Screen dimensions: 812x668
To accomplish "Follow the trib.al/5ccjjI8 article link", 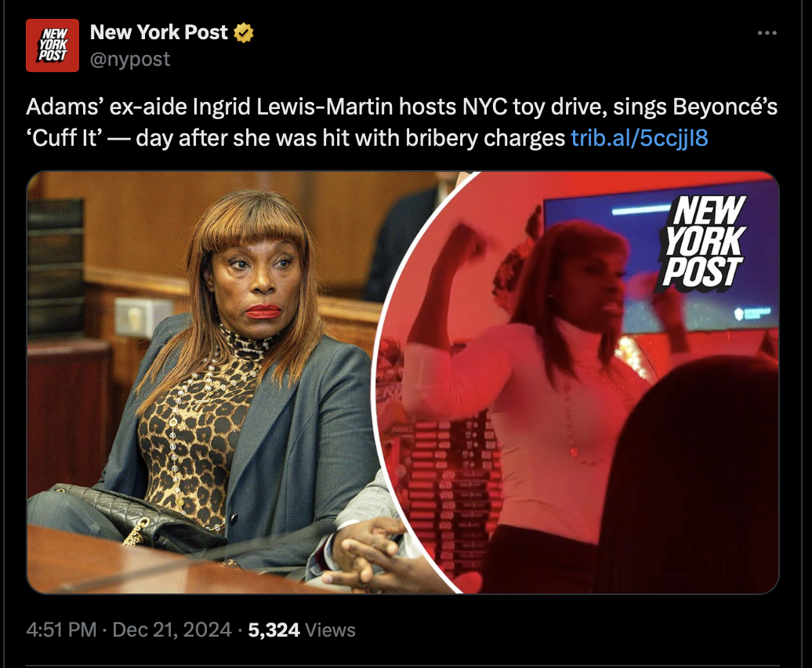I will pyautogui.click(x=640, y=138).
